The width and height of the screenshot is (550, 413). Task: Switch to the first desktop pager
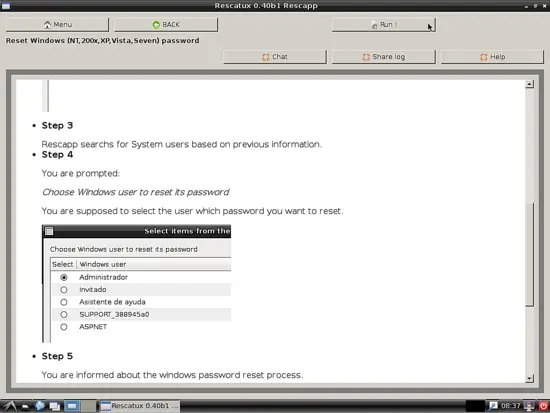(72, 406)
